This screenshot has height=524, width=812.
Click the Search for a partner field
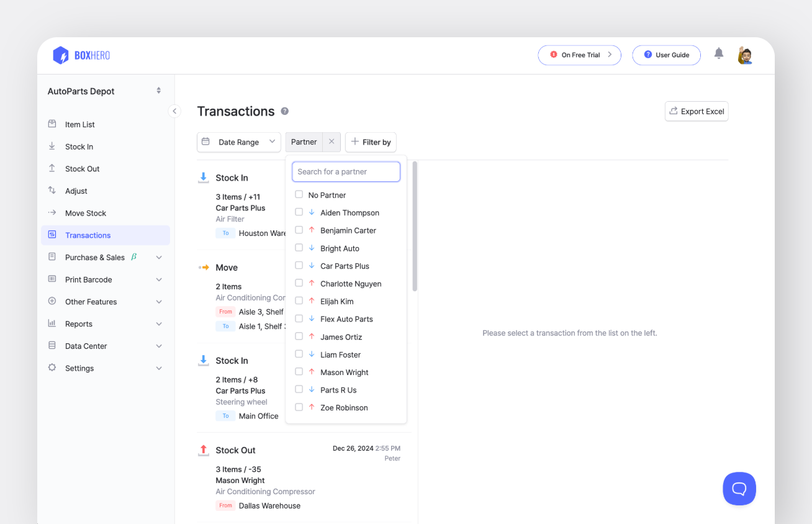pos(346,172)
